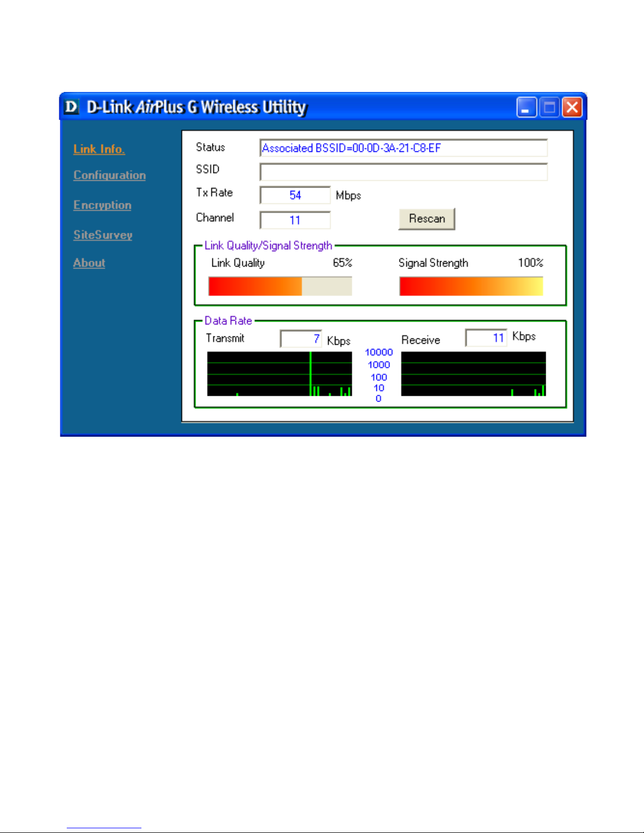The height and width of the screenshot is (833, 644).
Task: Minimize the D-Link utility window
Action: [x=526, y=107]
